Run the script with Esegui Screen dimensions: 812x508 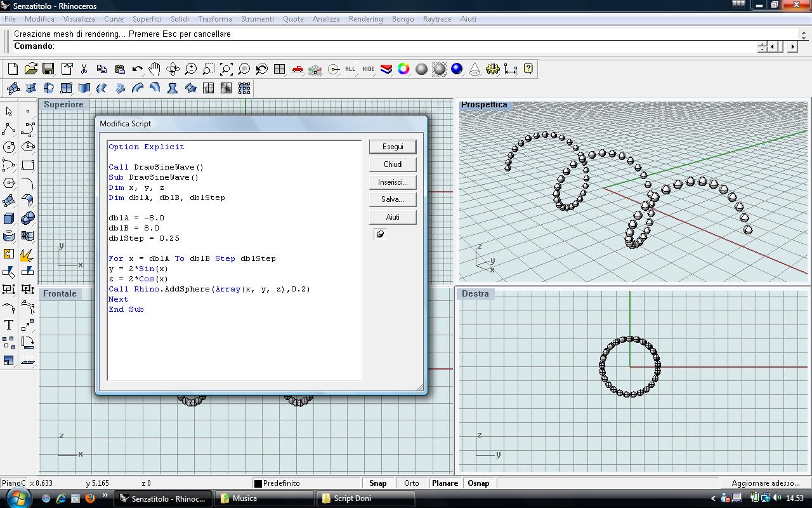point(392,146)
